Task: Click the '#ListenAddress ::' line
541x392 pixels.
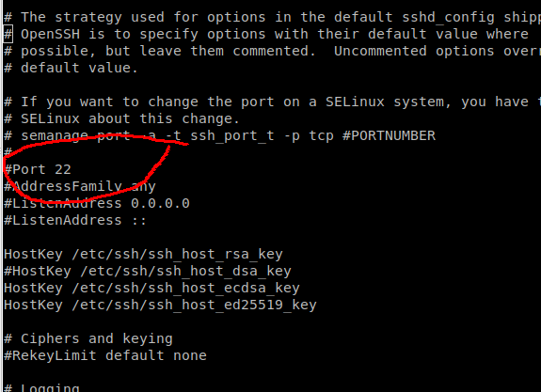Action: tap(75, 220)
